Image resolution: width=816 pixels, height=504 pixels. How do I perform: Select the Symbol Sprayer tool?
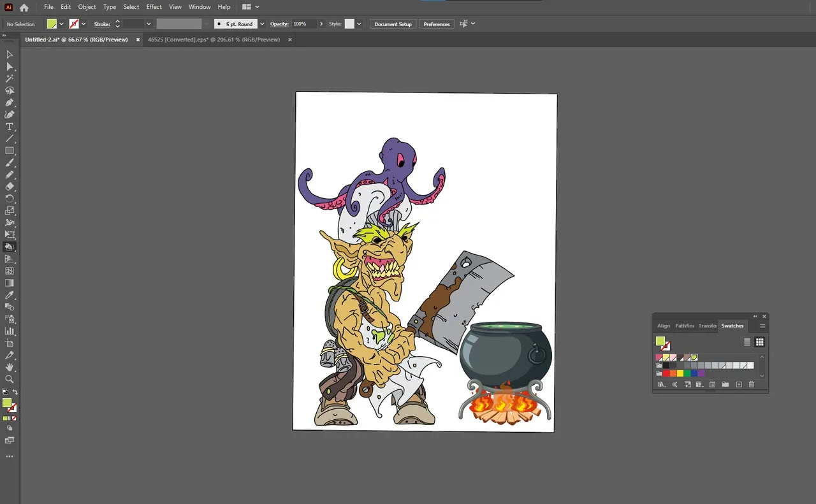coord(10,319)
